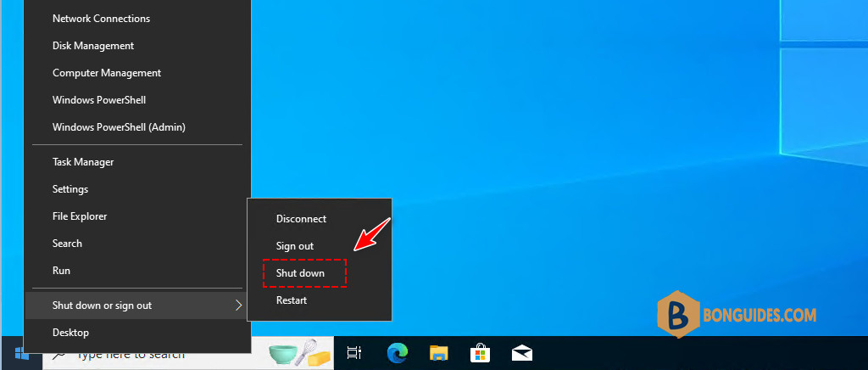
Task: Click the taskbar search box
Action: (x=188, y=355)
